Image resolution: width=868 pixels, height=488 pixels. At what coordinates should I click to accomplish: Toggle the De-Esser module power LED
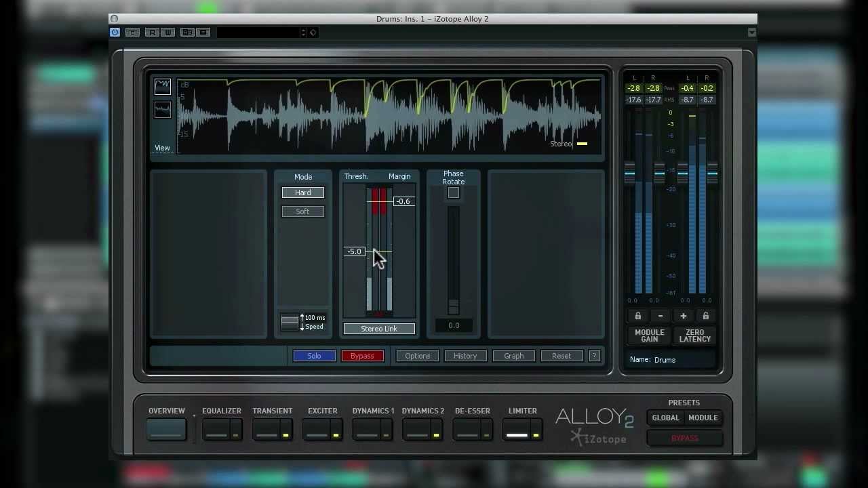coord(487,430)
